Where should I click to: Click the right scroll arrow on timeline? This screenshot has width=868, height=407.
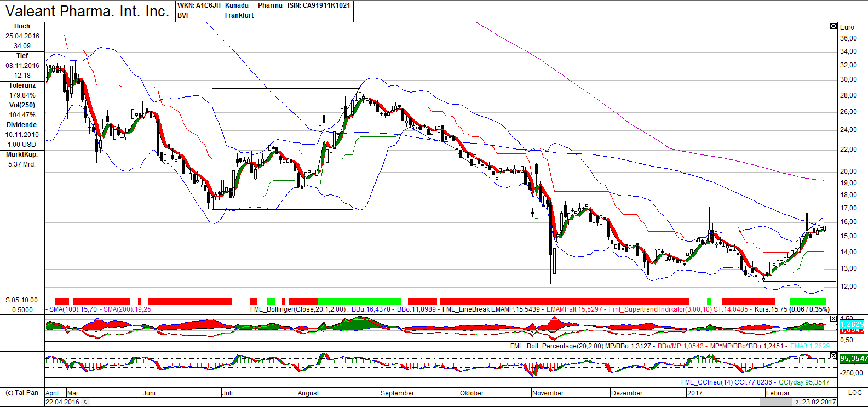point(797,402)
